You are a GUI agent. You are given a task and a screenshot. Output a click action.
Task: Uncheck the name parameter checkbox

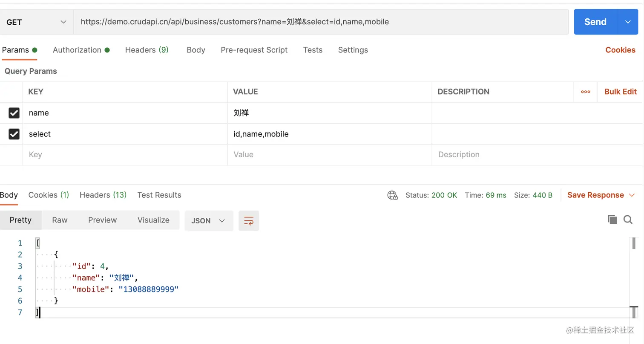click(14, 113)
